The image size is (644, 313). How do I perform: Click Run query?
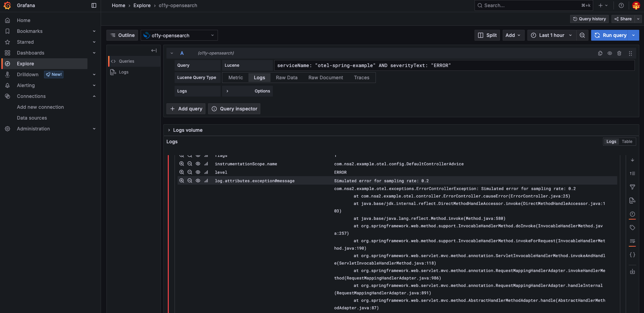tap(610, 35)
